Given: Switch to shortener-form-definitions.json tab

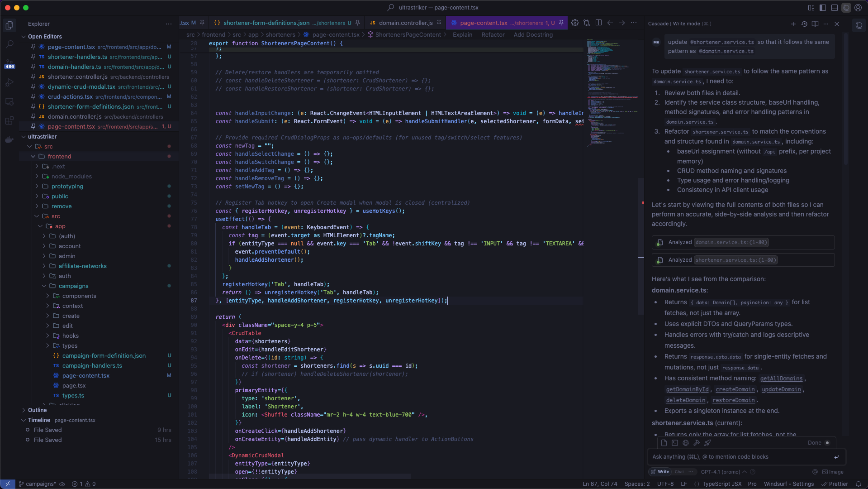Looking at the screenshot, I should (x=266, y=23).
